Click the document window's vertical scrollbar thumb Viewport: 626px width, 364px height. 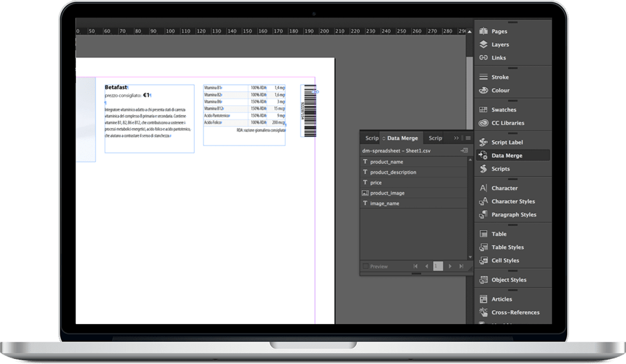469,93
